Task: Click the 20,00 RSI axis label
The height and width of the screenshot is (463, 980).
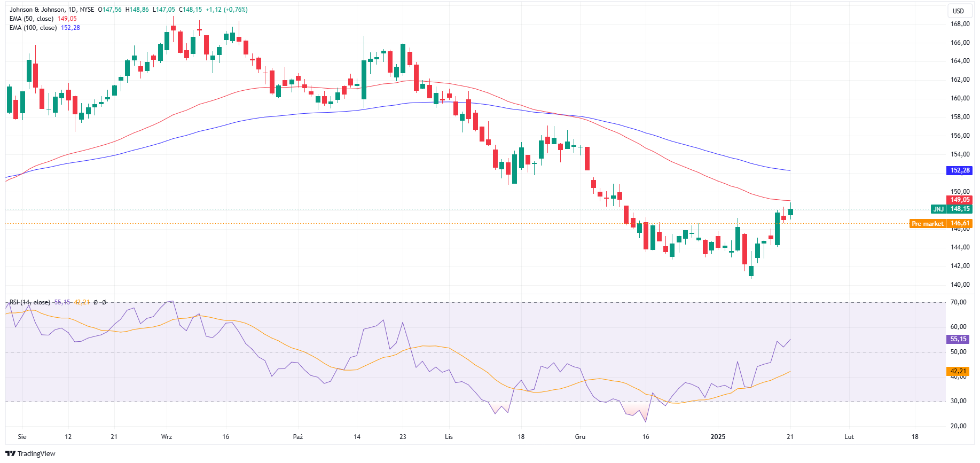Action: [958, 426]
